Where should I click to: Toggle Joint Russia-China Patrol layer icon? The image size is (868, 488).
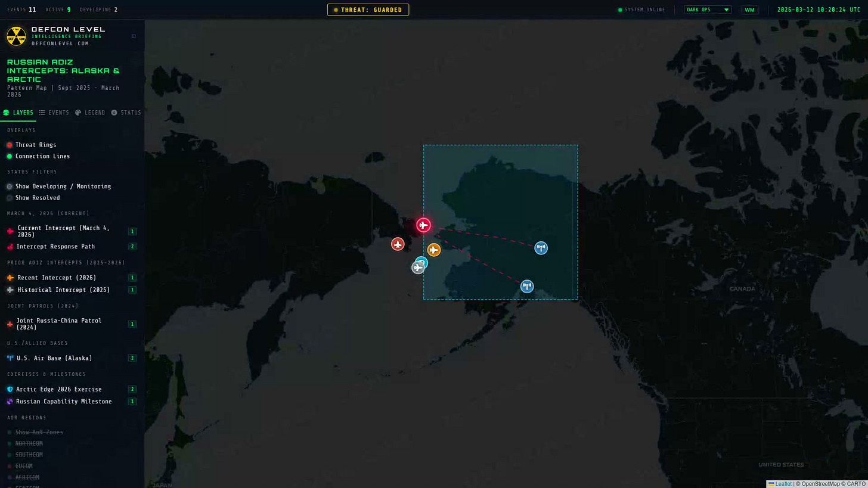click(x=10, y=324)
